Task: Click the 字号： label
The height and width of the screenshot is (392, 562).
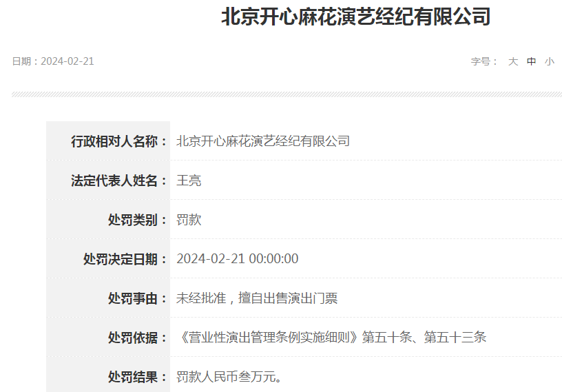Action: pyautogui.click(x=484, y=61)
